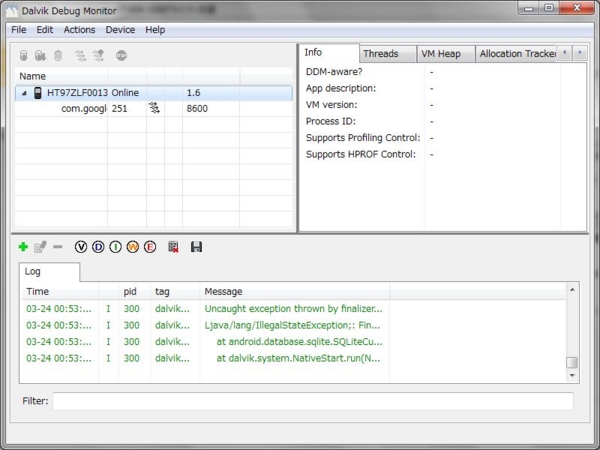The width and height of the screenshot is (600, 450).
Task: Clear the log with the red X icon
Action: pyautogui.click(x=173, y=247)
